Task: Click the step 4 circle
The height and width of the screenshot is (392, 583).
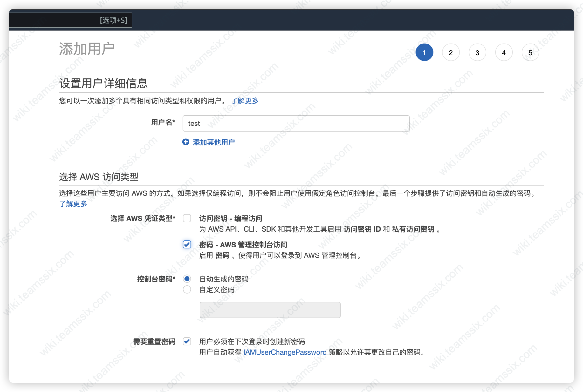Action: [504, 53]
